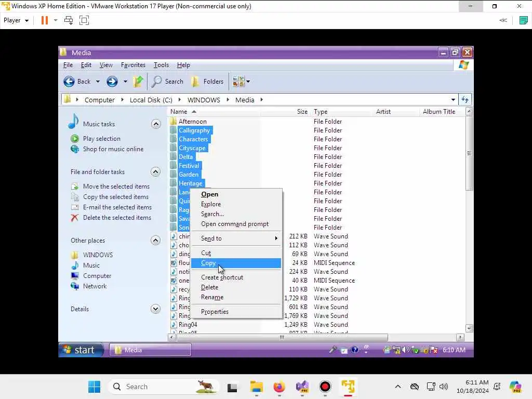Click the Back arrow icon
This screenshot has height=399, width=532.
pos(69,82)
